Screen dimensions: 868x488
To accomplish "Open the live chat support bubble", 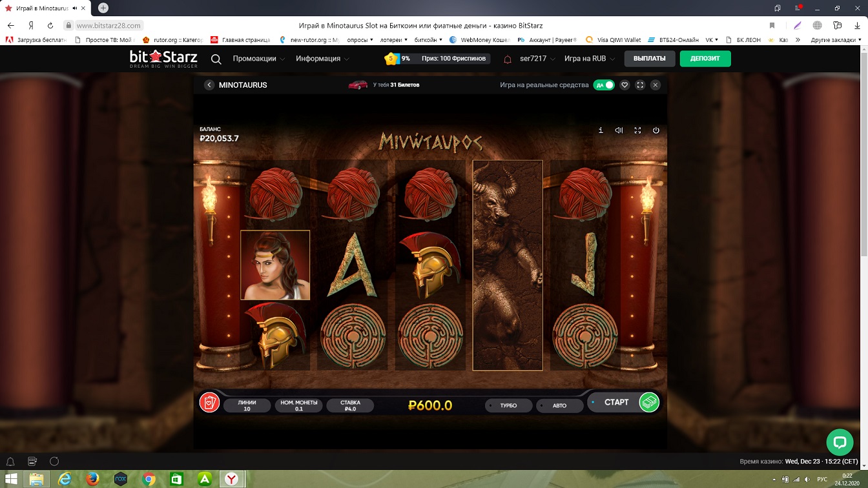I will [x=840, y=442].
